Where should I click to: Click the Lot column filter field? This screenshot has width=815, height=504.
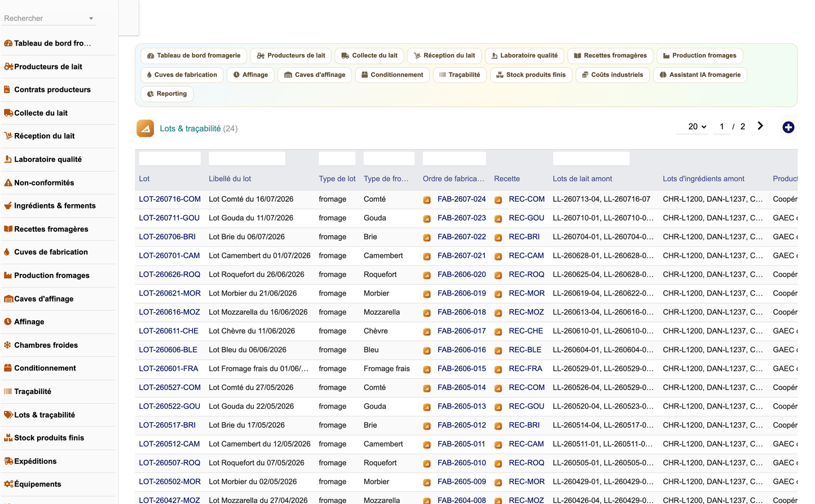pos(170,159)
